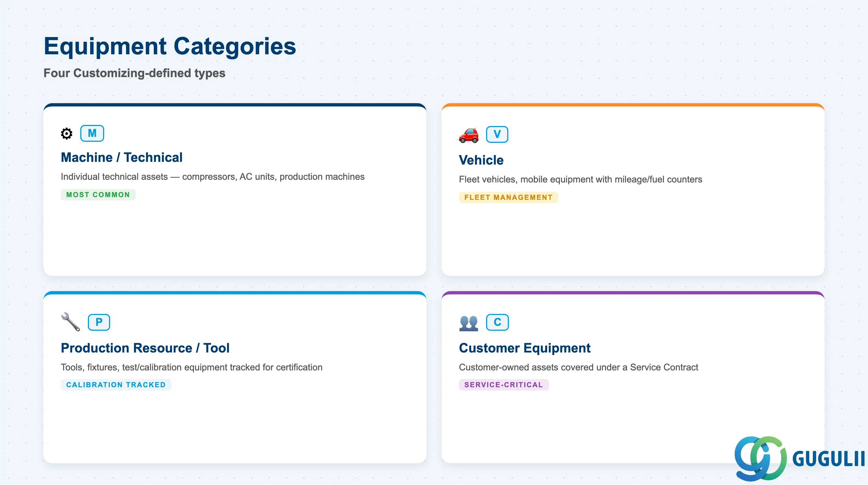Click the gear icon on Machine card
This screenshot has width=868, height=485.
pyautogui.click(x=66, y=134)
